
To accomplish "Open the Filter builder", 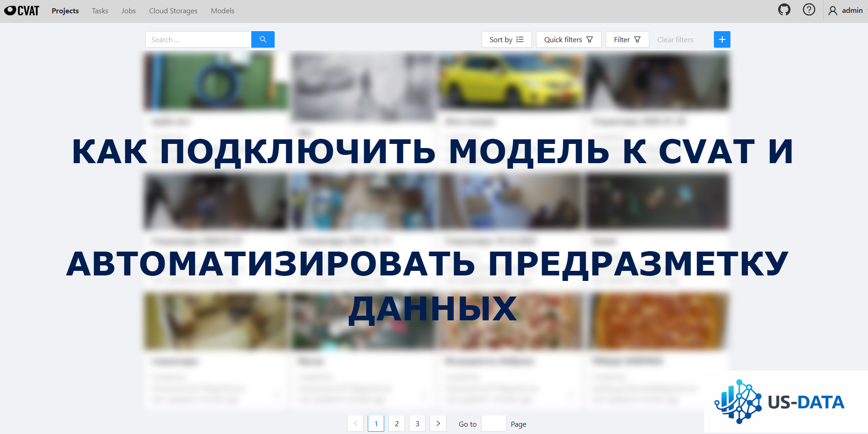I will coord(627,39).
